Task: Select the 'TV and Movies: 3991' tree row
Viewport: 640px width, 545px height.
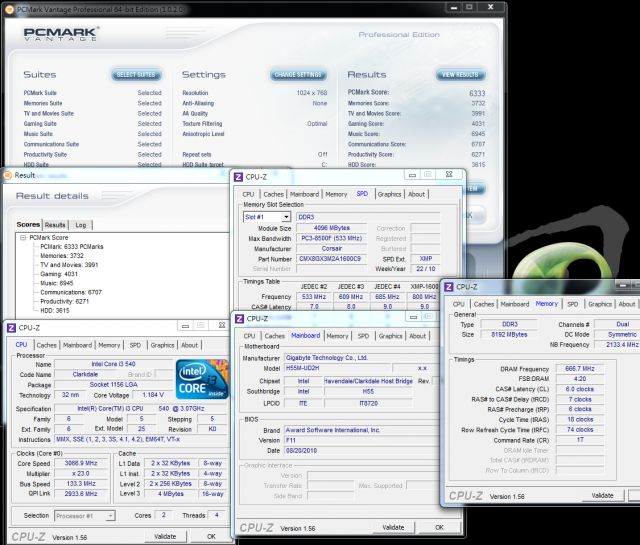Action: click(x=69, y=265)
